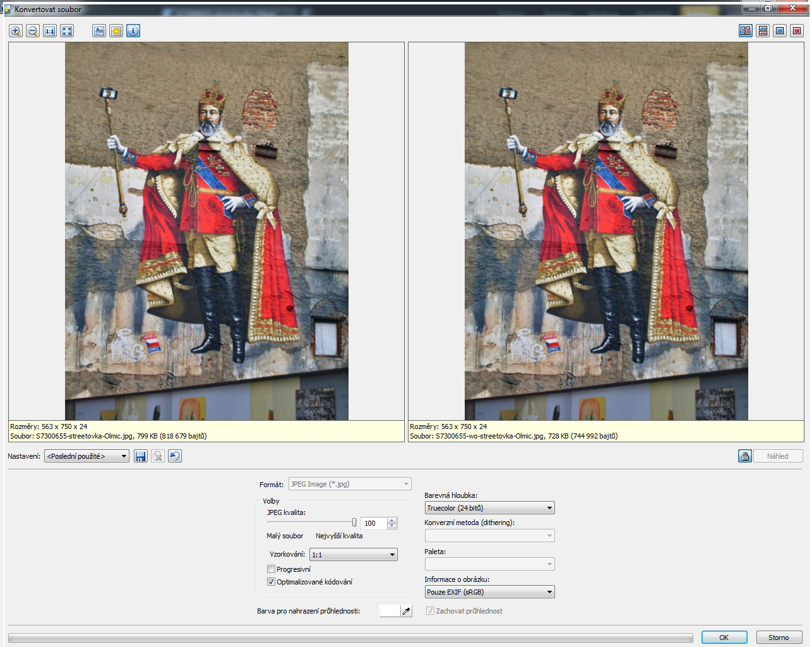Screen dimensions: 812x647
Task: Set the preview zoom to 1:1
Action: tap(50, 31)
